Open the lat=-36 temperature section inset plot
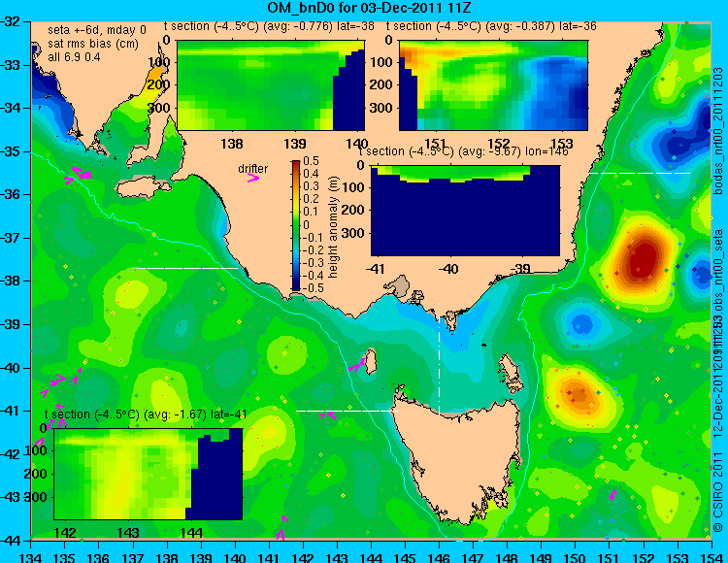The height and width of the screenshot is (563, 728). (493, 85)
